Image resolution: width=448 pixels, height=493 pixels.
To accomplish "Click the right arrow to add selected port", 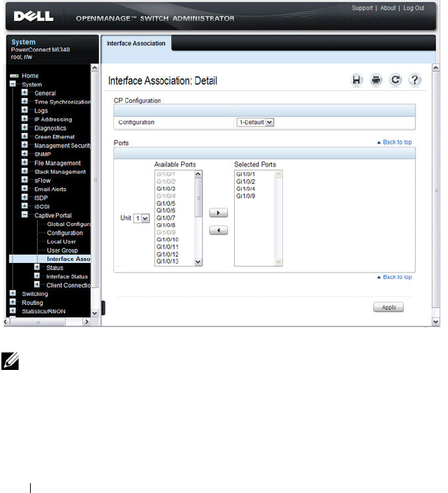I will click(x=218, y=213).
